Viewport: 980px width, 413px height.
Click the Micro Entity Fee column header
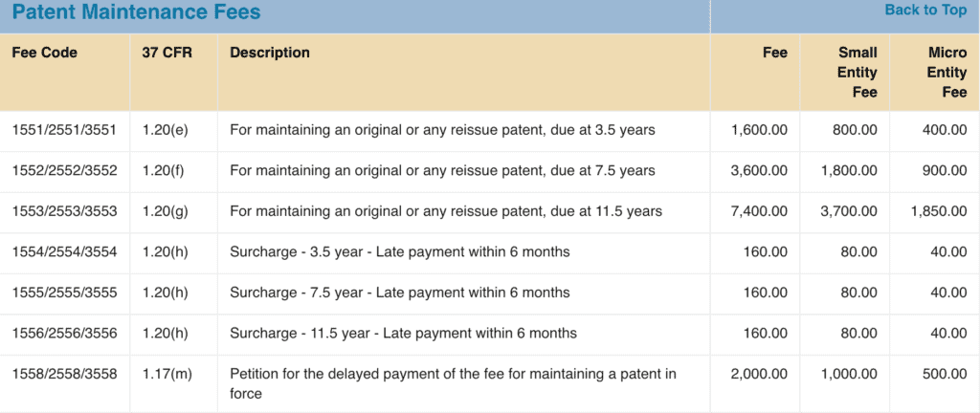947,73
